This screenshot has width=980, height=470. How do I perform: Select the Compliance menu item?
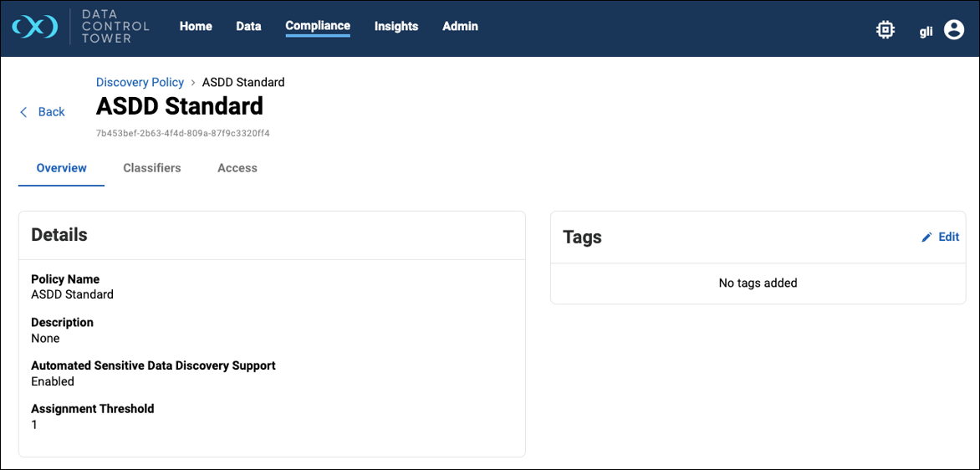318,26
